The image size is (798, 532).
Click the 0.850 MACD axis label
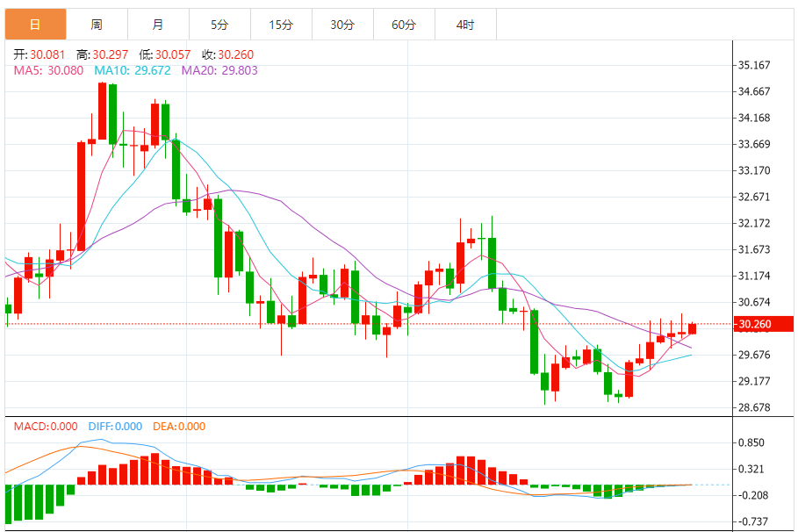pyautogui.click(x=751, y=443)
